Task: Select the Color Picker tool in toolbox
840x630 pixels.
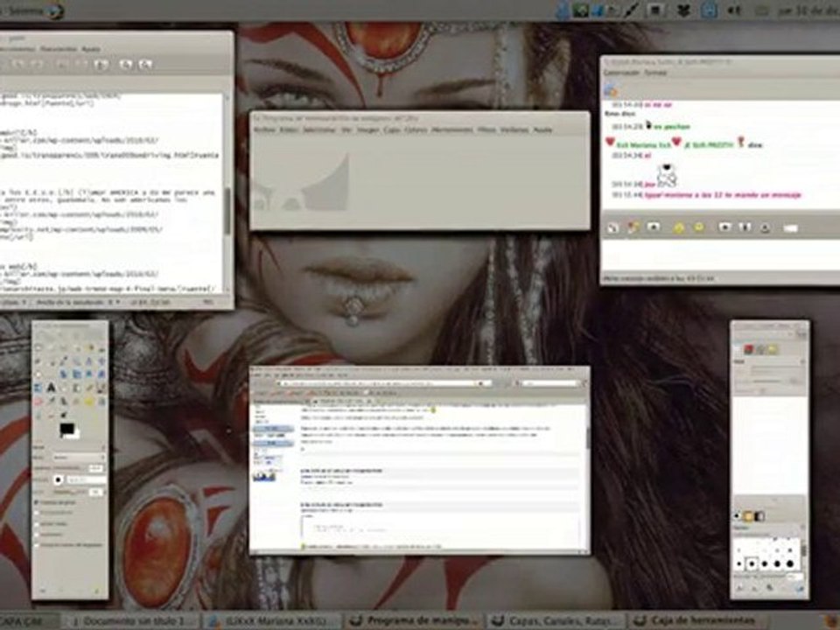Action: point(64,361)
